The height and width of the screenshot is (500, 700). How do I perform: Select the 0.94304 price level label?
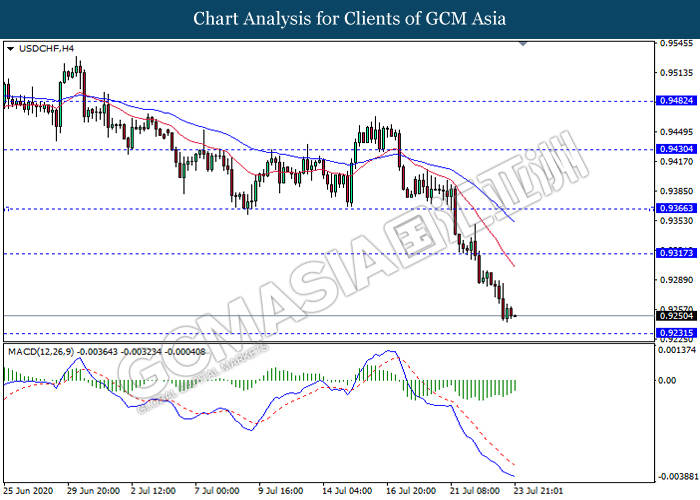click(x=676, y=149)
